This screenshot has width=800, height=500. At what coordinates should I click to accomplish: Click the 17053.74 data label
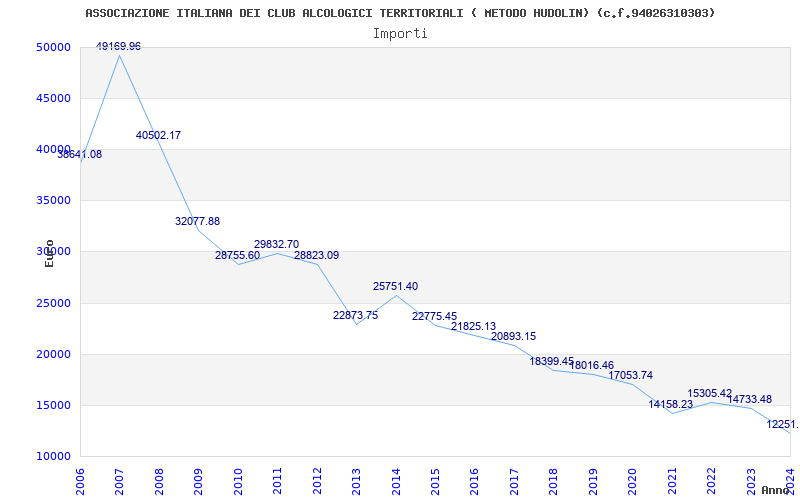[631, 376]
